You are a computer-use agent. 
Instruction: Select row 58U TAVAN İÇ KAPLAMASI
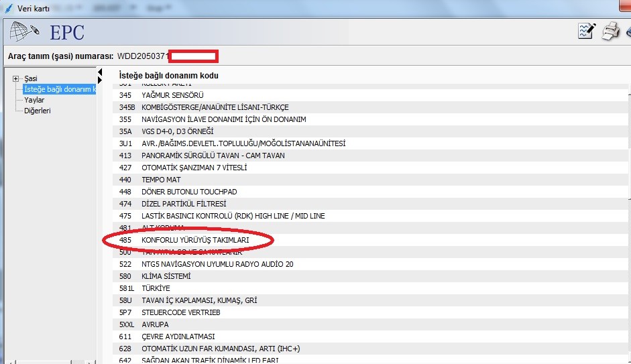pos(370,300)
